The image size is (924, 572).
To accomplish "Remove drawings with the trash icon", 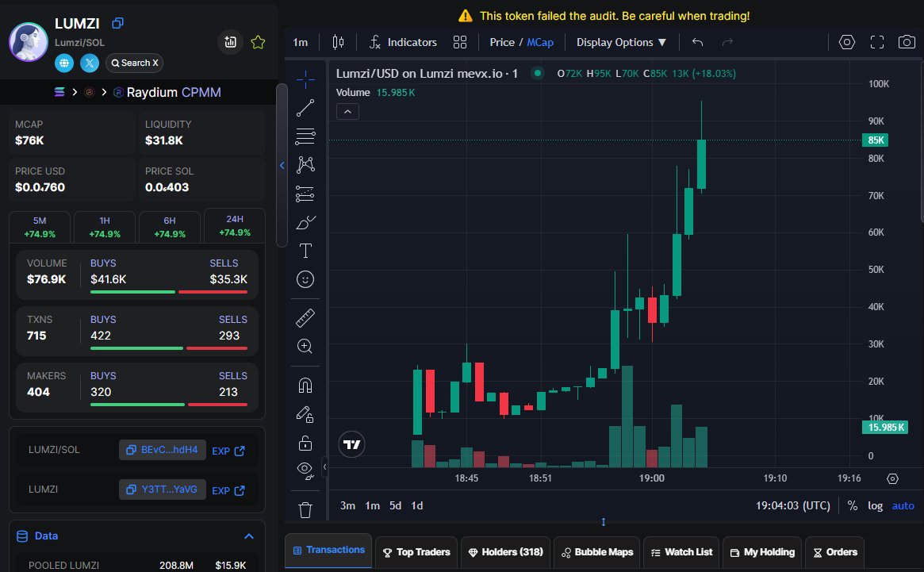I will (305, 509).
